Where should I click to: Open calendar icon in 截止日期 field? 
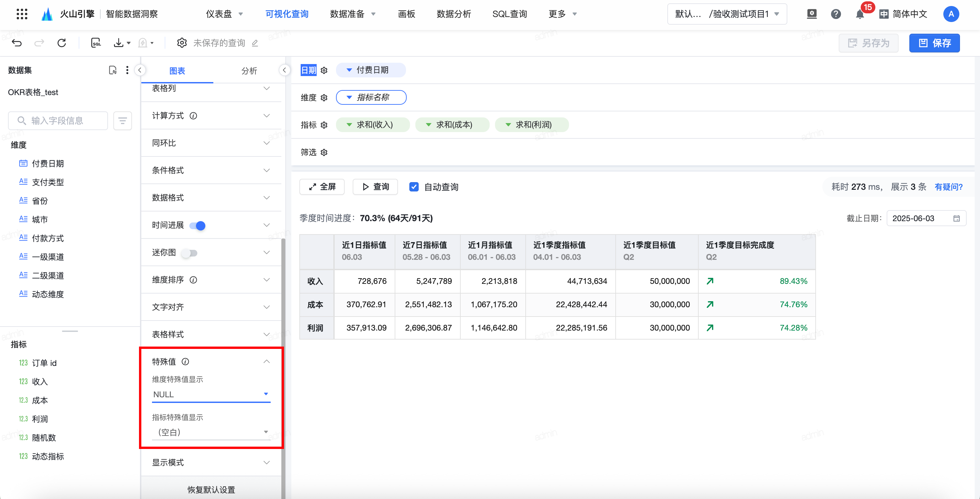point(956,218)
